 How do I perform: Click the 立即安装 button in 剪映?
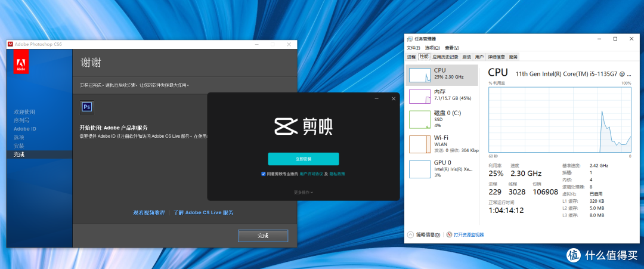point(304,159)
